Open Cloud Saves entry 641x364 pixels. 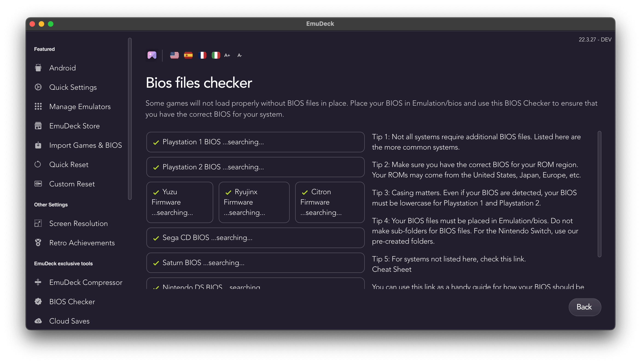69,321
